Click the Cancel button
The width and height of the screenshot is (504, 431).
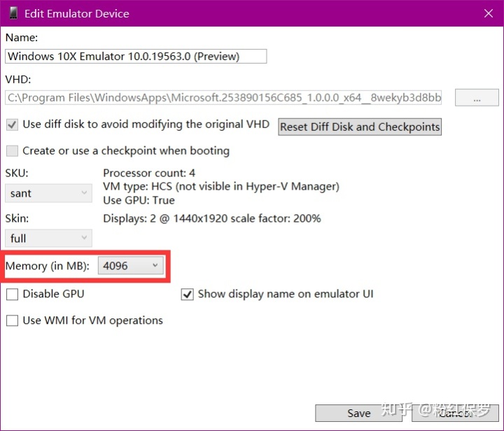[455, 413]
